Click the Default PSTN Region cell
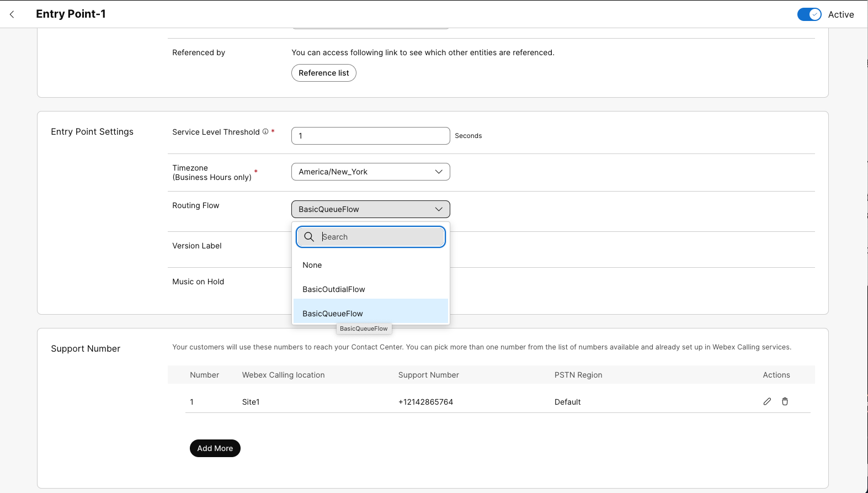This screenshot has width=868, height=493. point(567,402)
